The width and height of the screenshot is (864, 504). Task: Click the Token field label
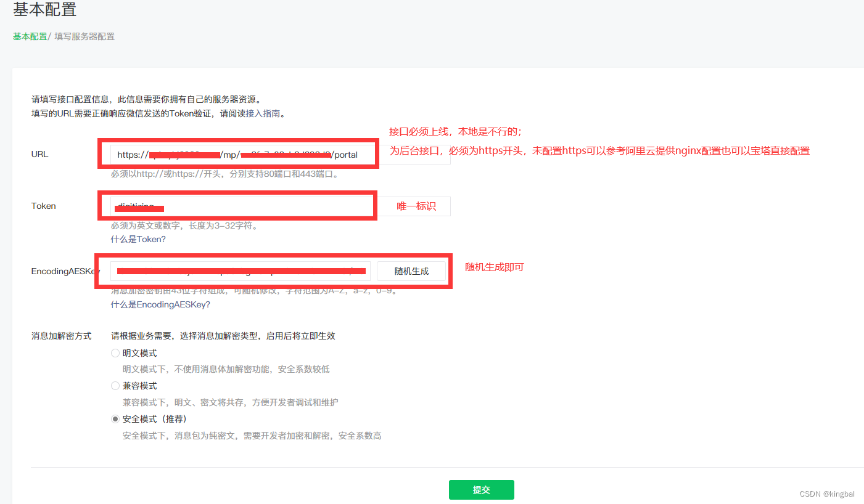coord(43,206)
